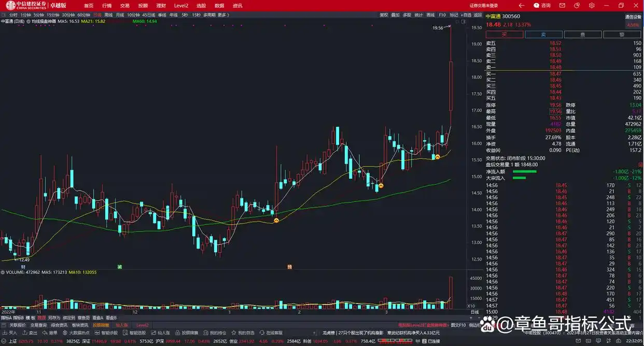Open the message envelope icon in title bar

coord(563,5)
